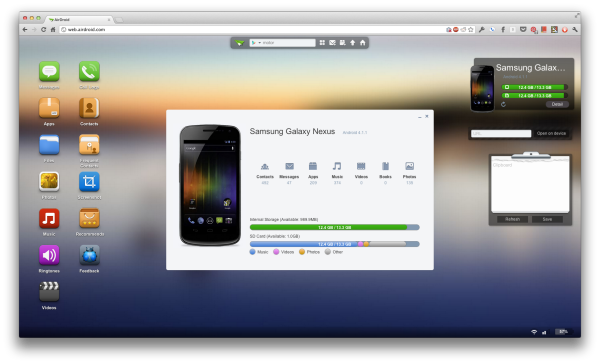The image size is (600, 364).
Task: Click the signal strength icon bottom right
Action: tap(544, 332)
